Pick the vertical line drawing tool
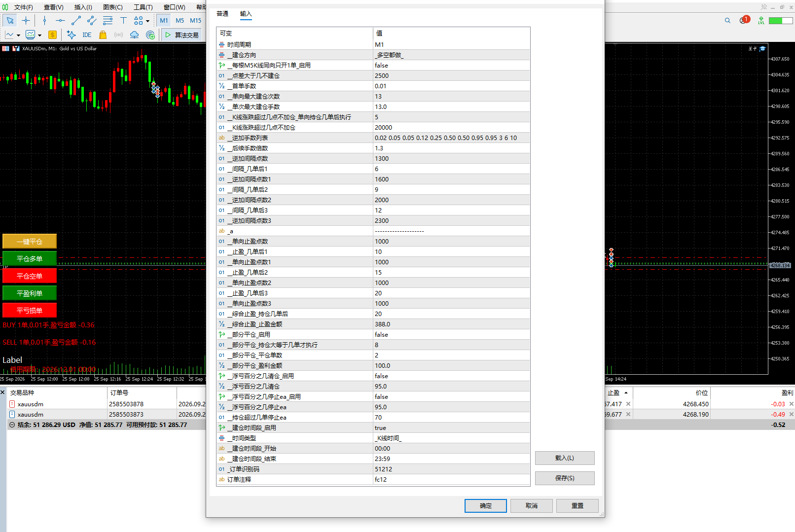 pyautogui.click(x=44, y=20)
